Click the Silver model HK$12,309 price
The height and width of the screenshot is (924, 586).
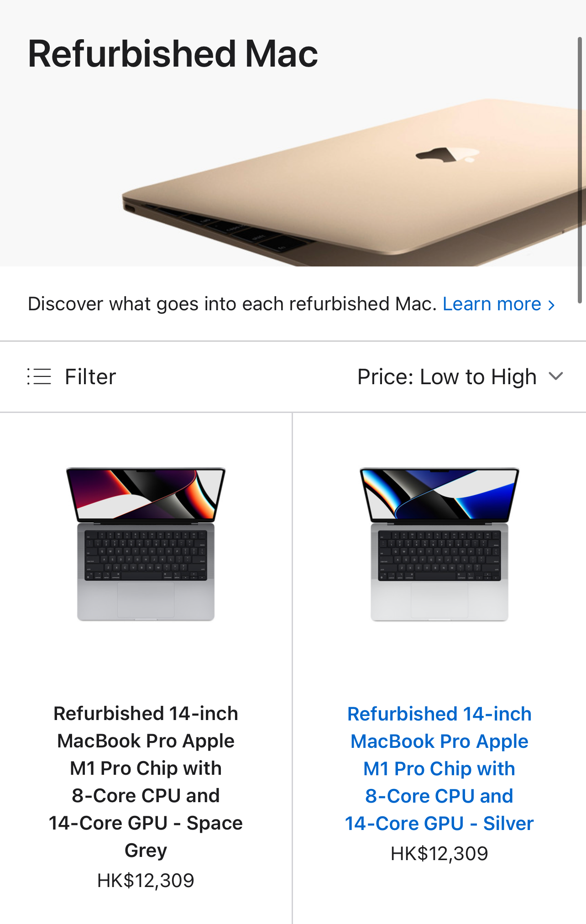439,853
